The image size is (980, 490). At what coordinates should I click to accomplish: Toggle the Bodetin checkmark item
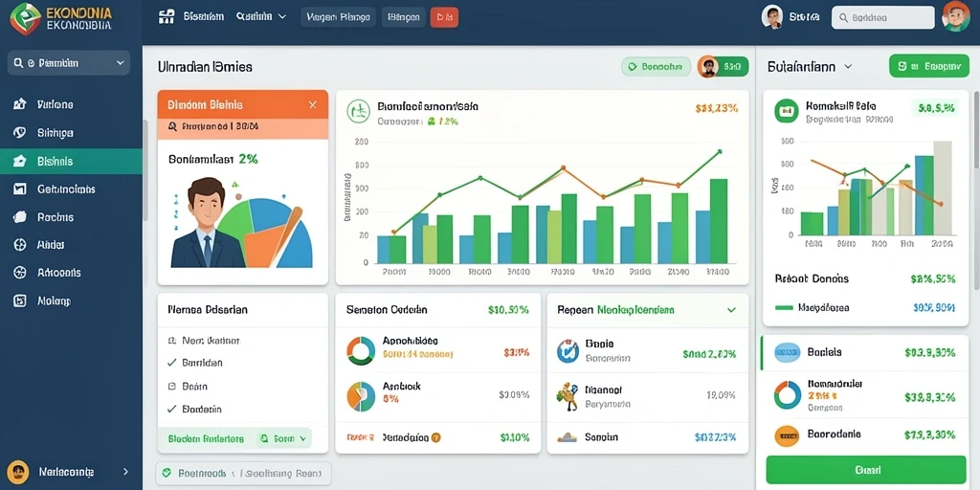[x=194, y=410]
